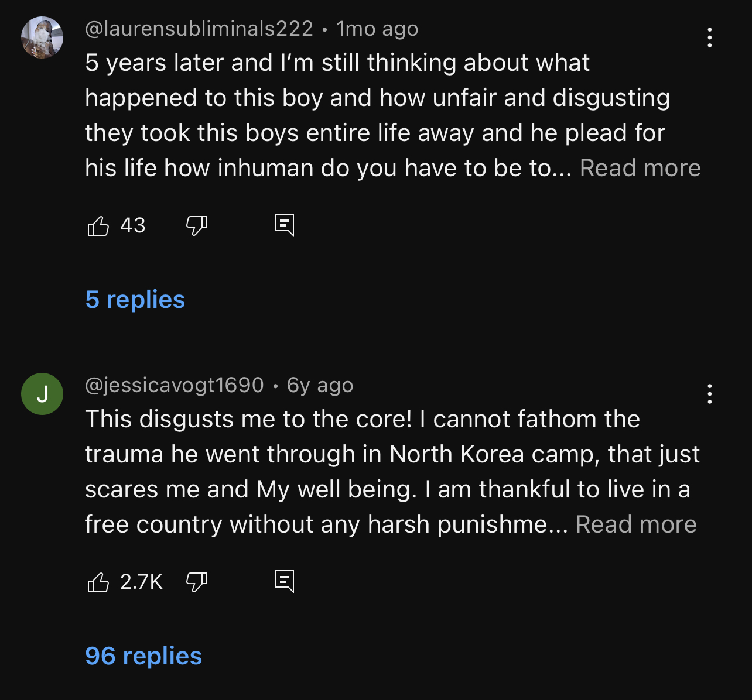The image size is (752, 700).
Task: Reply to @laurensubliminals222 using comment icon
Action: tap(285, 225)
